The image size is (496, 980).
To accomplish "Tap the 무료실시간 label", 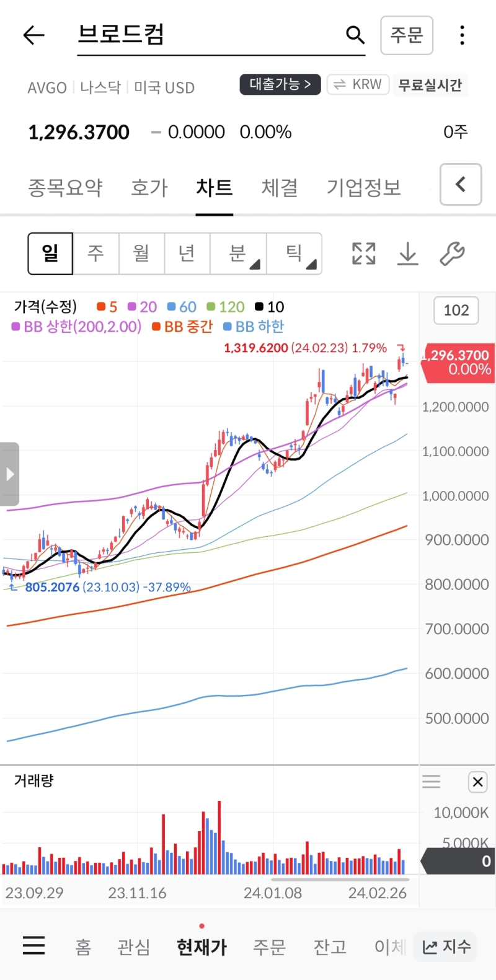I will pos(430,85).
